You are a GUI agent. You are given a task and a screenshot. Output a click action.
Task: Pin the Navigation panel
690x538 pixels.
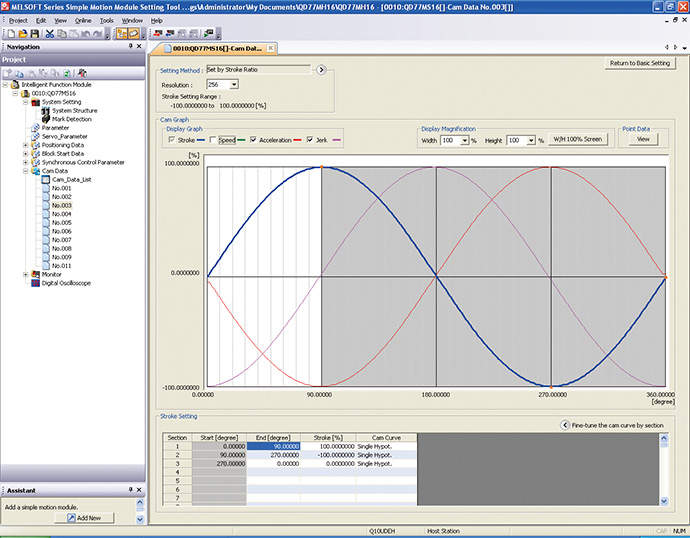pos(132,46)
